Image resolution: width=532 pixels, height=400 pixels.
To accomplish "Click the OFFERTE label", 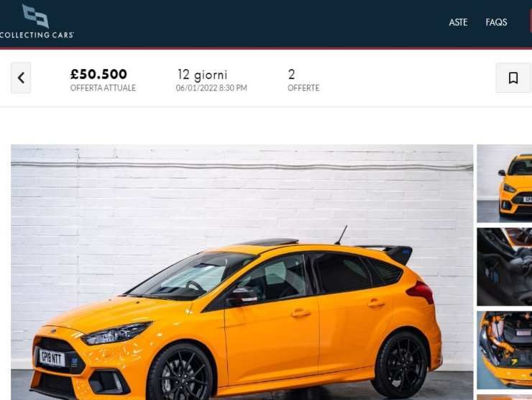I will (x=303, y=88).
